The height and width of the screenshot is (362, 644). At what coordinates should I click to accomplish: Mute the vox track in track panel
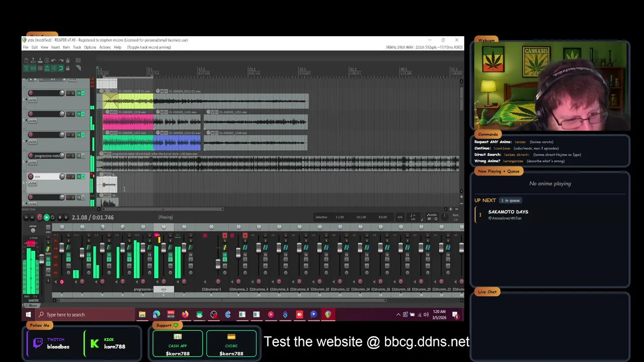click(68, 176)
